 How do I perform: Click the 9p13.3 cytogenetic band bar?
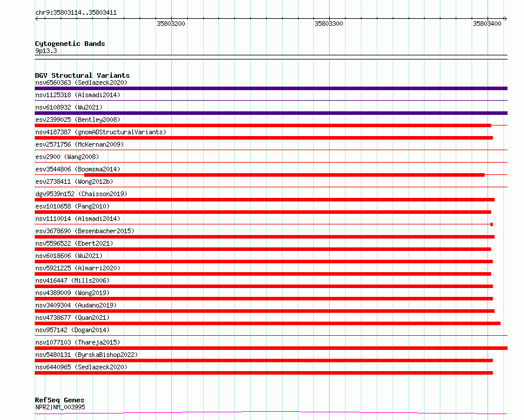click(271, 57)
